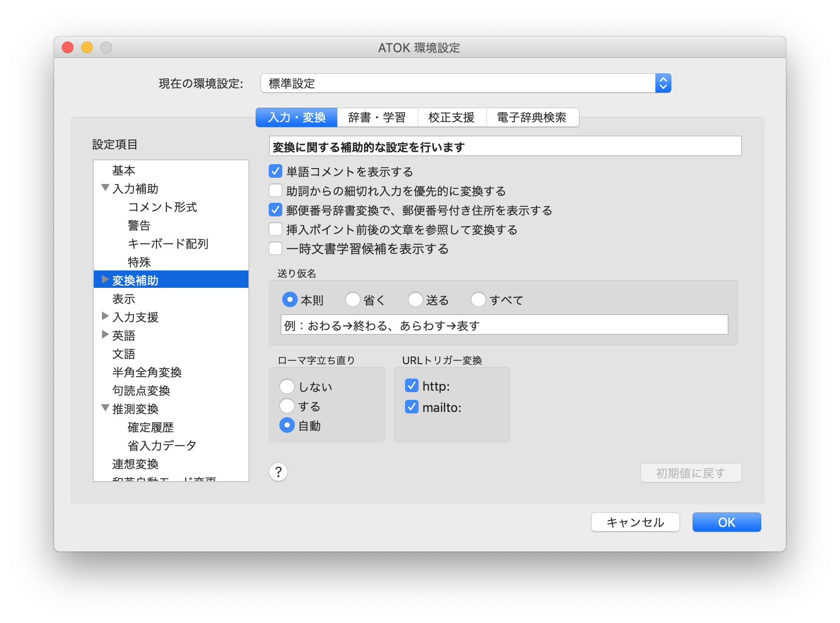Select 連想変換 in the settings list

click(171, 464)
